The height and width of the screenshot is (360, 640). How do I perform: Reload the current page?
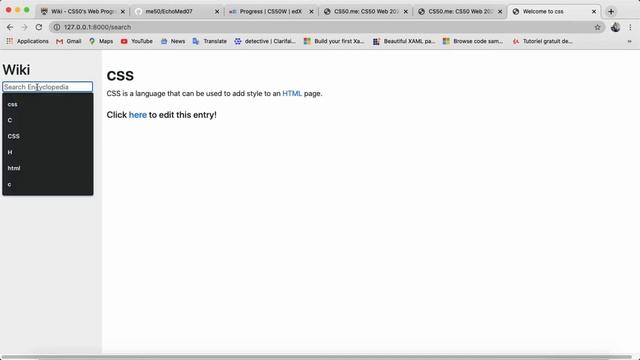pos(39,27)
